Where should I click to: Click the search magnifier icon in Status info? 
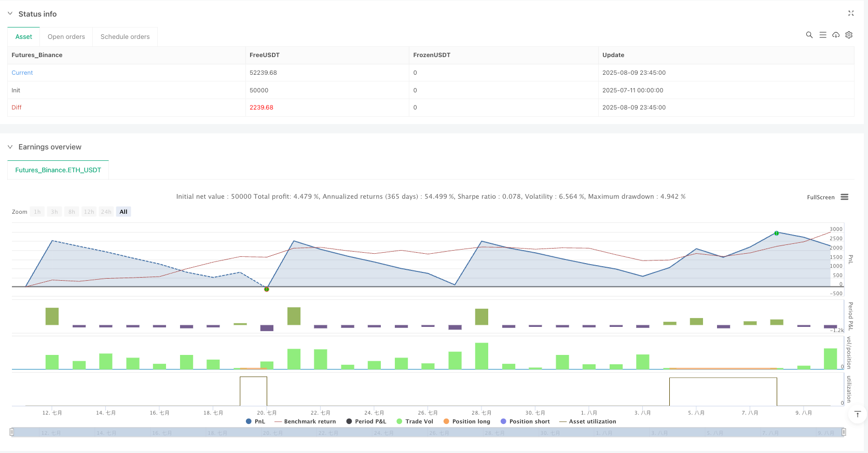click(809, 35)
